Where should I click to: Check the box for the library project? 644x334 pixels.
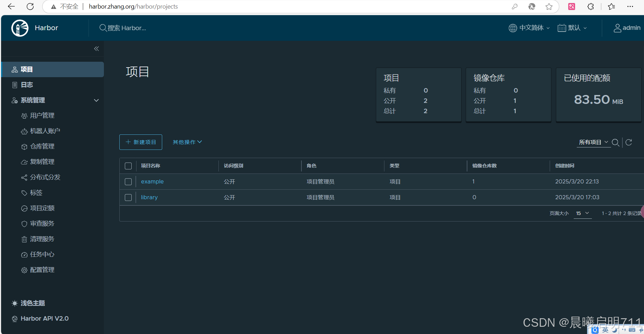click(x=128, y=198)
